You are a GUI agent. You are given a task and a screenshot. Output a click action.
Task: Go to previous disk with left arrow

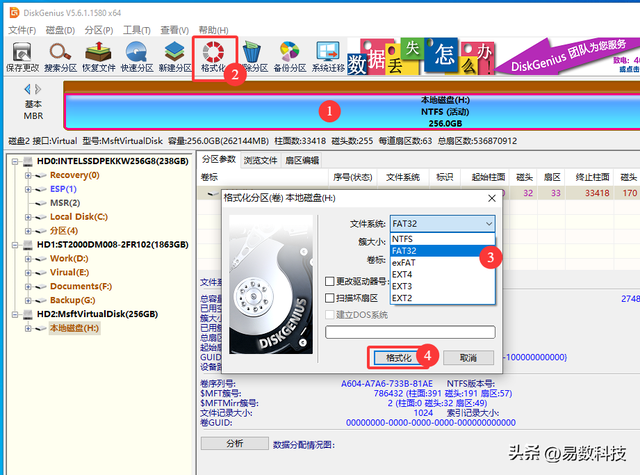(x=27, y=89)
